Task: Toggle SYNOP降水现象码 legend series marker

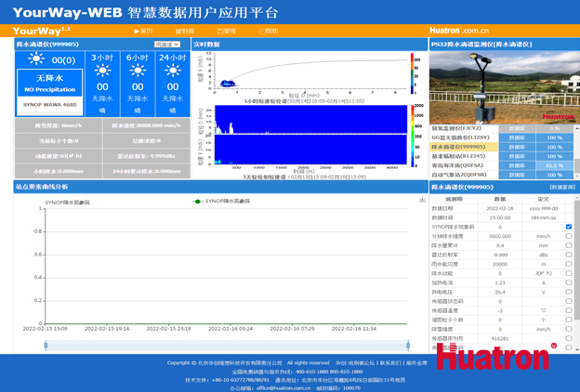Action: [197, 201]
